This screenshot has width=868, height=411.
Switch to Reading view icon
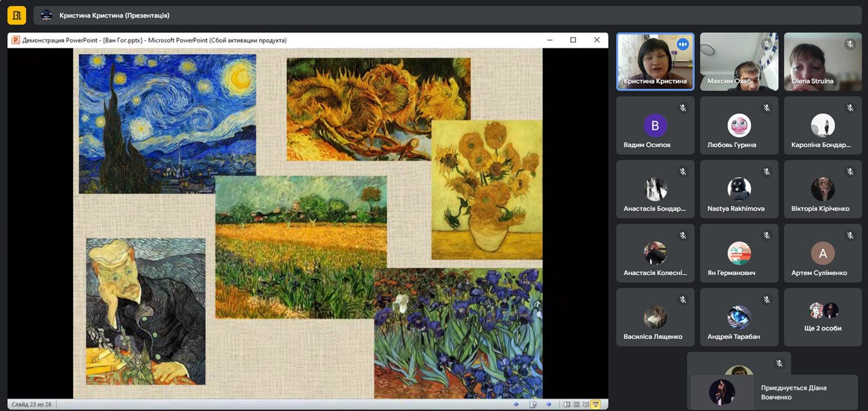pyautogui.click(x=586, y=405)
